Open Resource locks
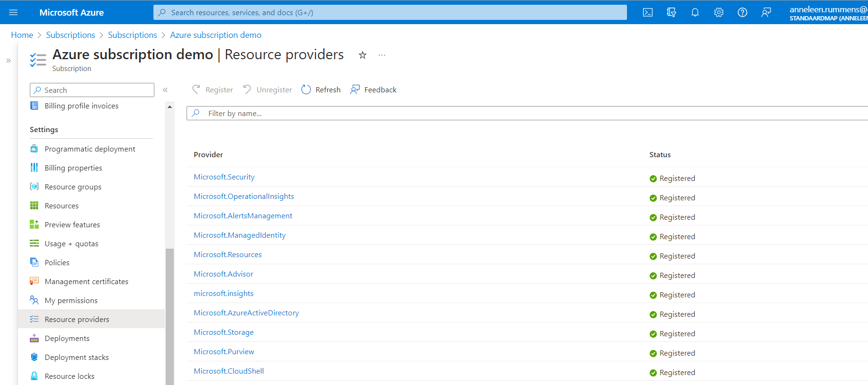 tap(70, 376)
